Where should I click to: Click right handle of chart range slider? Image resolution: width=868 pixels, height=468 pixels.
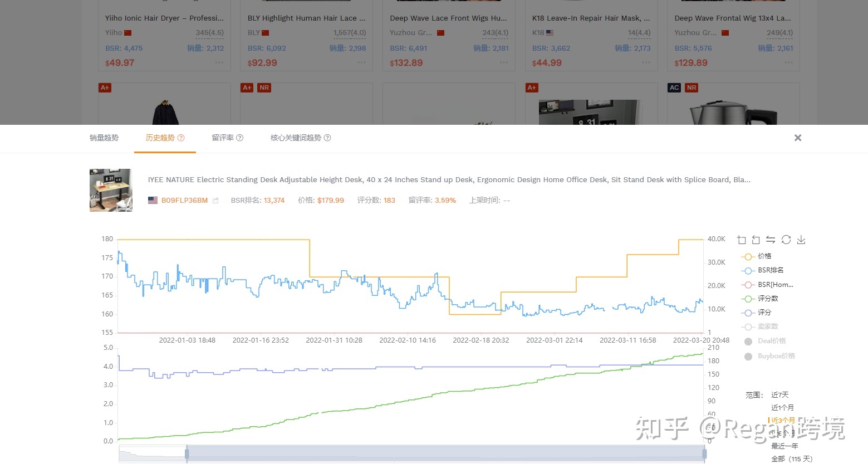point(704,454)
